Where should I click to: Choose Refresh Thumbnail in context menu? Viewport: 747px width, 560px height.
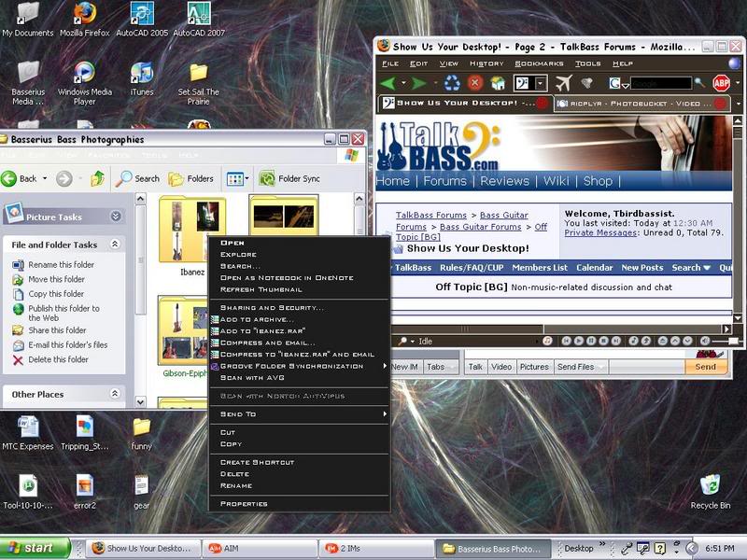(299, 289)
